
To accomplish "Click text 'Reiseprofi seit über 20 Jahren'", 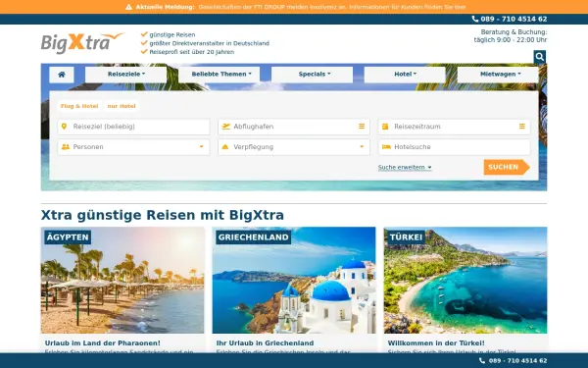I will pyautogui.click(x=192, y=52).
